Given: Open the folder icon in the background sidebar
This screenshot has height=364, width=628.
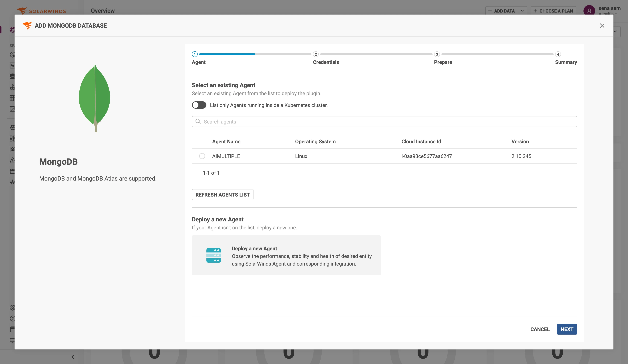Looking at the screenshot, I should click(x=12, y=171).
